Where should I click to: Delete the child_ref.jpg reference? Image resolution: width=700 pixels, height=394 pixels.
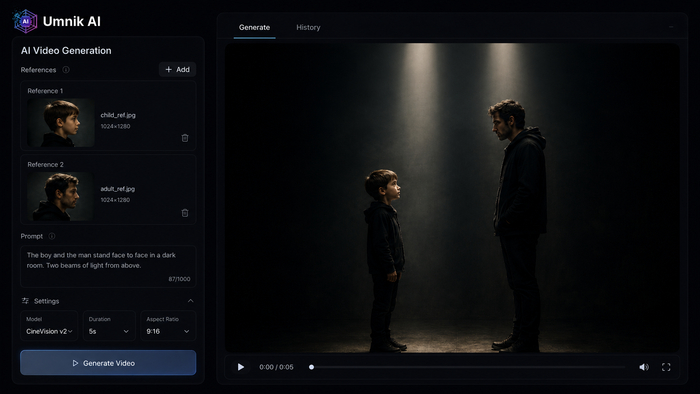185,138
